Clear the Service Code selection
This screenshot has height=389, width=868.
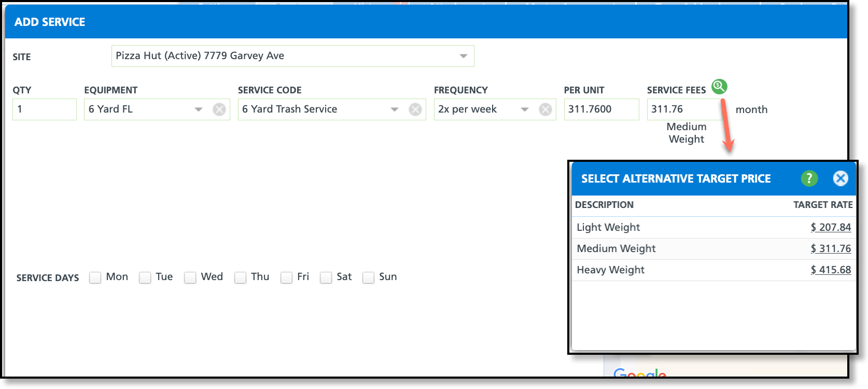[x=415, y=109]
